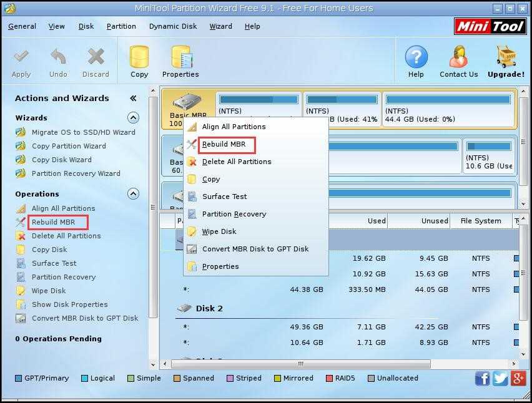
Task: Click Align All Partitions in Operations
Action: point(64,208)
